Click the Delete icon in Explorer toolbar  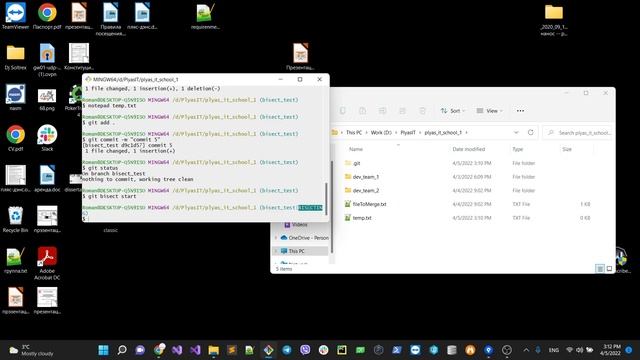point(422,111)
